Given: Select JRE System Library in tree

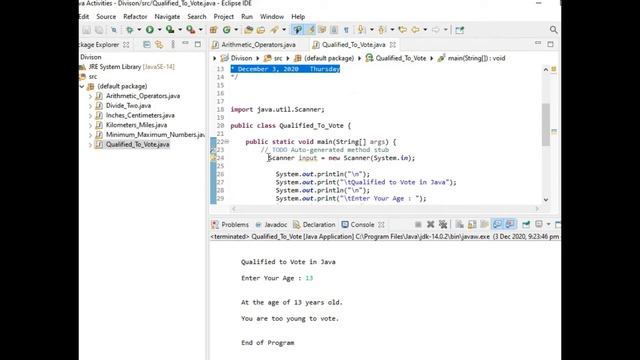Looking at the screenshot, I should (x=131, y=67).
